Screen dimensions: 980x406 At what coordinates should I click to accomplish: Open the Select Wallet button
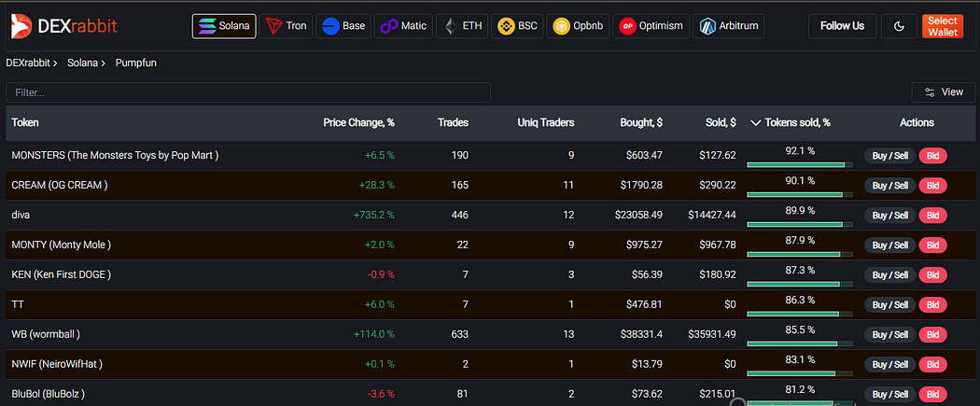pos(942,26)
